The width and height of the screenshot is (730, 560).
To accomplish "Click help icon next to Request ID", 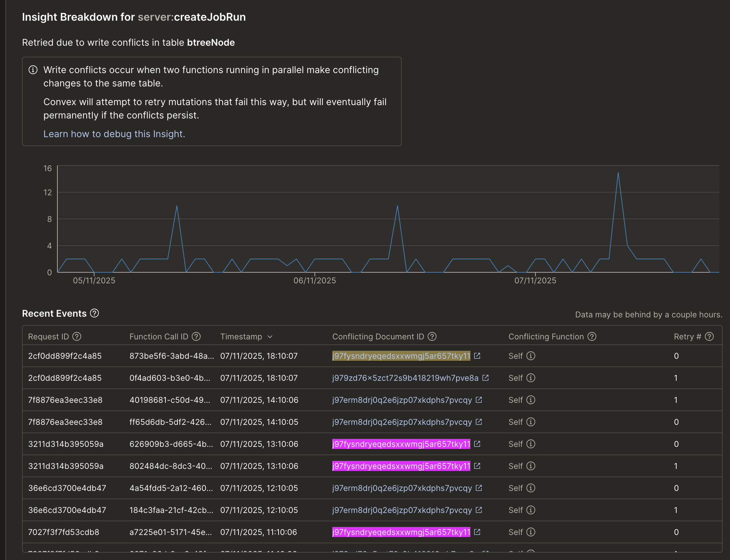I will [x=77, y=336].
